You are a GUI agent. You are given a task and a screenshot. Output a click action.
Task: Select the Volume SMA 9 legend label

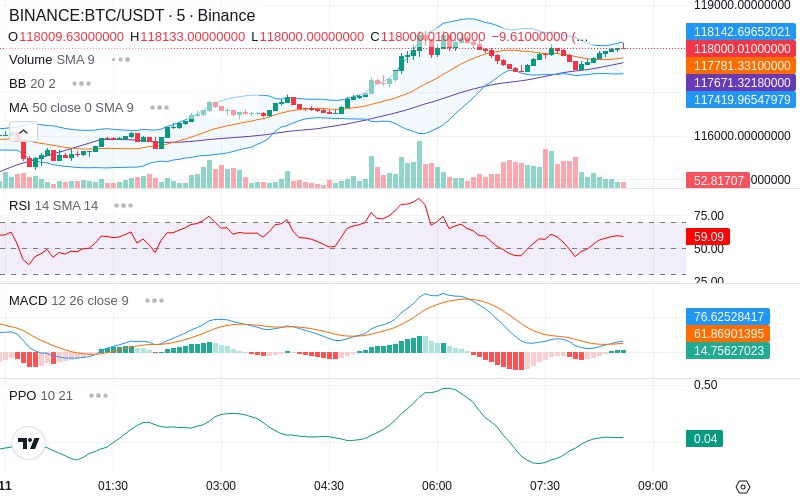(x=52, y=60)
